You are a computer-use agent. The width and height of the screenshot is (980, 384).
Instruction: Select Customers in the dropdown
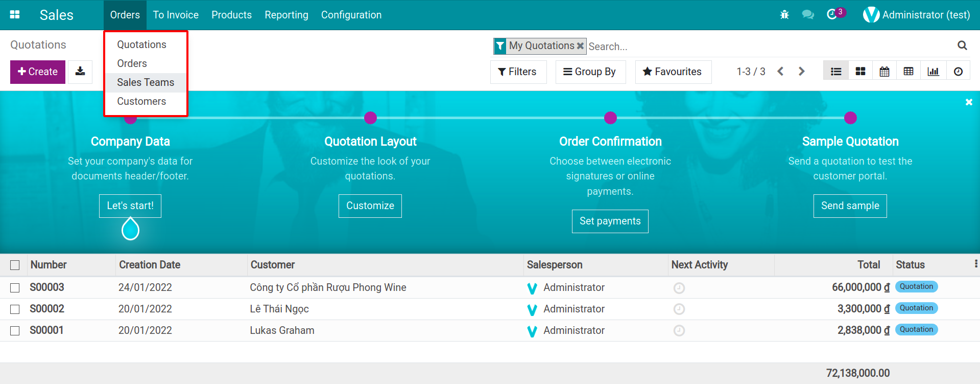pyautogui.click(x=141, y=101)
